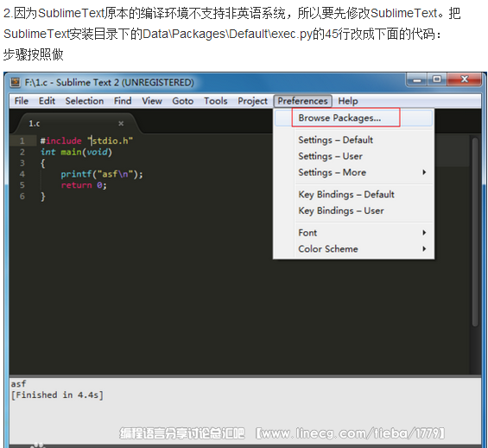
Task: Click '[Finished in 4.4s]' build output
Action: [57, 395]
